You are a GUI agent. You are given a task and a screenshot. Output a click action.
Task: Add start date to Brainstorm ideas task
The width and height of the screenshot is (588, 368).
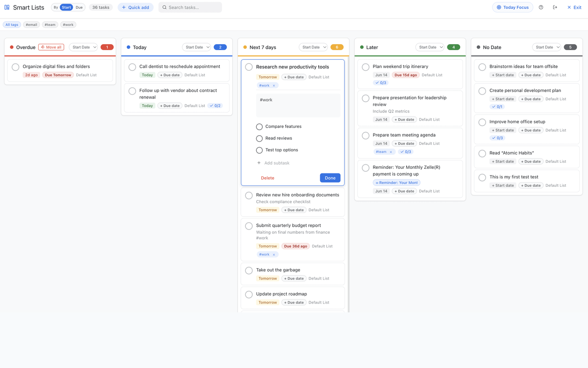[x=503, y=75]
